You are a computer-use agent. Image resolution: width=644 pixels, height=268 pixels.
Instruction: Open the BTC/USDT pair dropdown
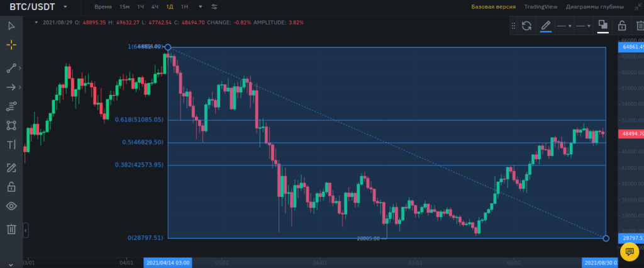click(x=65, y=7)
